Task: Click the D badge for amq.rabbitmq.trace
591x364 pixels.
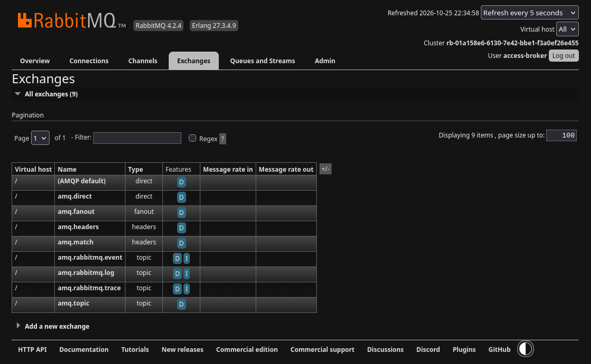Action: click(177, 289)
